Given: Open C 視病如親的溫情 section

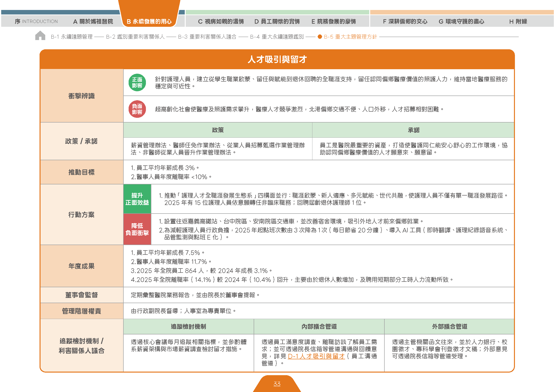Looking at the screenshot, I should tap(221, 22).
